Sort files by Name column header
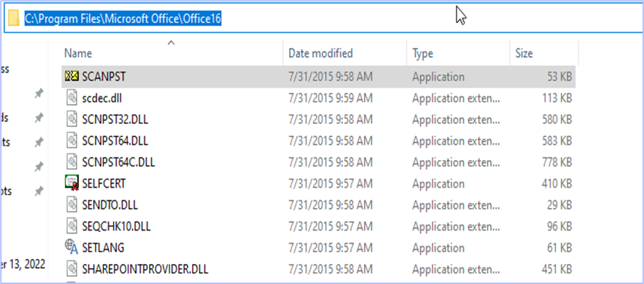Image resolution: width=644 pixels, height=284 pixels. tap(78, 53)
